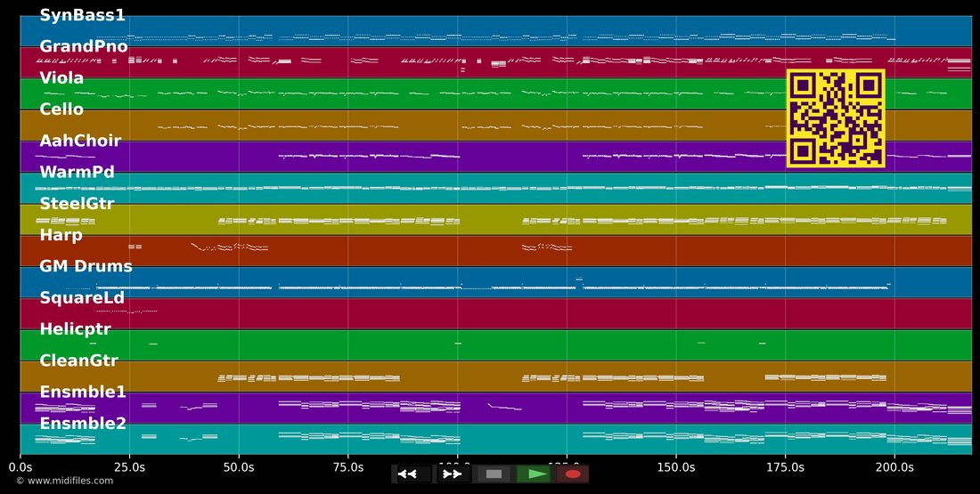Click the 150.0s time axis label
Viewport: 980px width, 494px height.
tap(675, 467)
